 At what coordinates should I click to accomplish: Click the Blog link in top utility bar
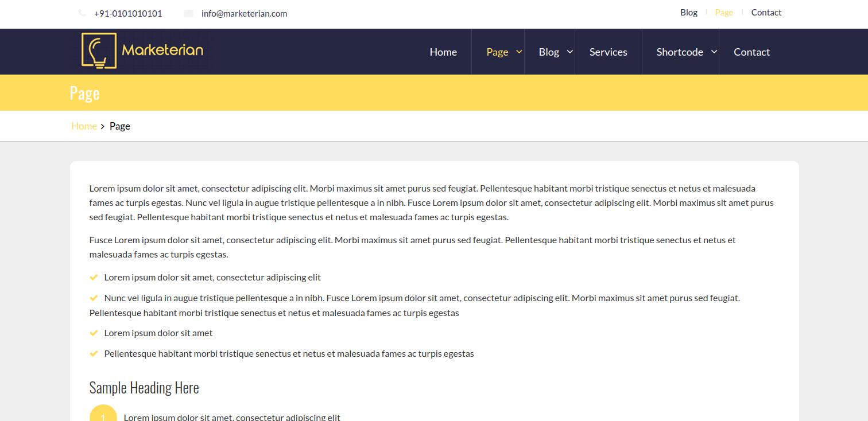(x=689, y=13)
